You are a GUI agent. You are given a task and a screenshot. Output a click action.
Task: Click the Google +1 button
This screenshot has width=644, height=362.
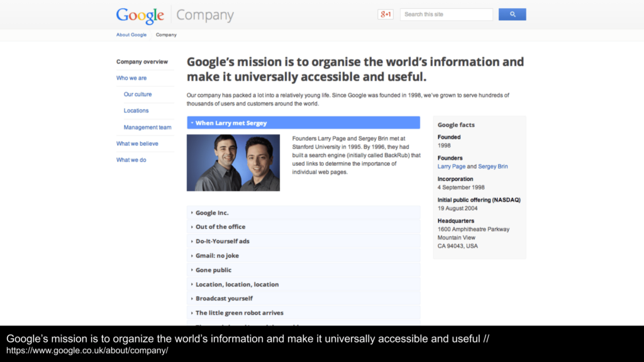coord(386,14)
